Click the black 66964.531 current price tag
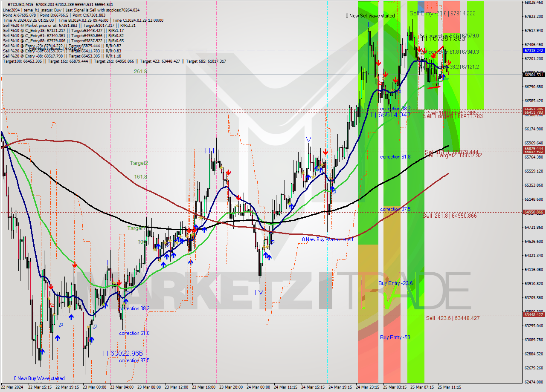This screenshot has height=392, width=546. 534,75
